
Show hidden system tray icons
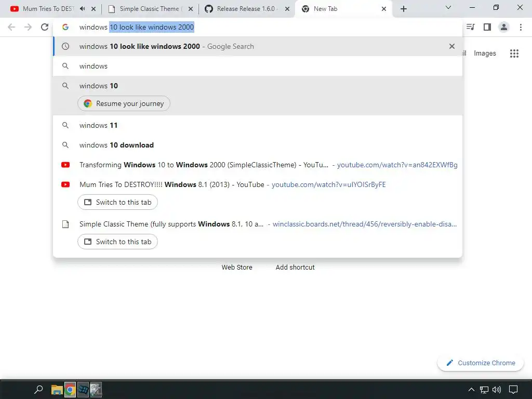pyautogui.click(x=471, y=390)
